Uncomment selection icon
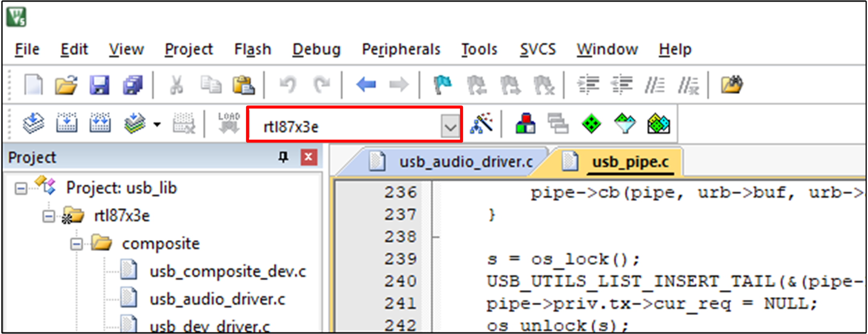Image resolution: width=868 pixels, height=334 pixels. [x=689, y=85]
